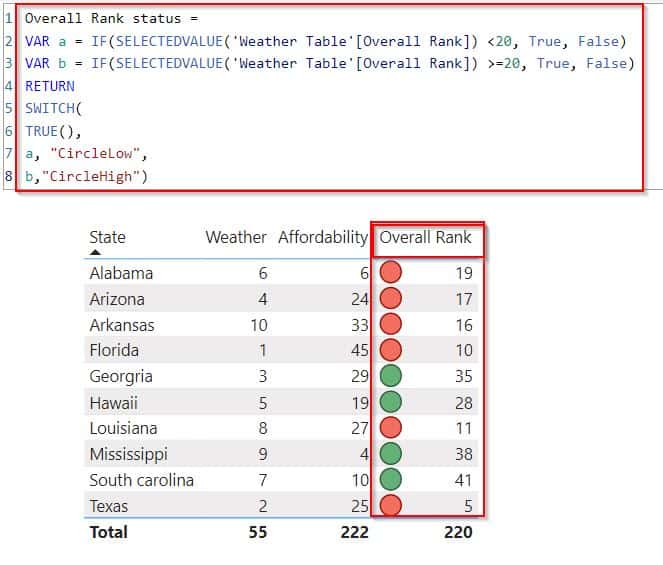Click the VAR b definition line in editor

tap(330, 63)
